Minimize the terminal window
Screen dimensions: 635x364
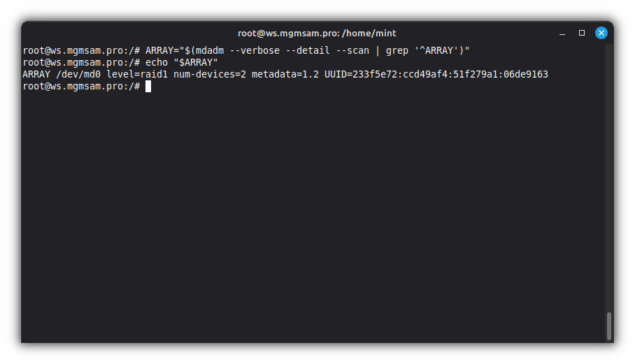point(562,33)
